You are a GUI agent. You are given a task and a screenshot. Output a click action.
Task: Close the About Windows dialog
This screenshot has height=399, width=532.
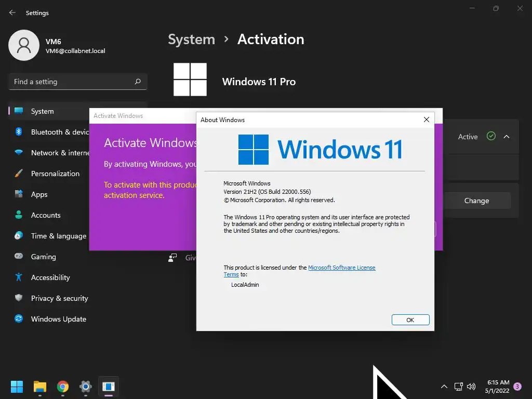(427, 119)
